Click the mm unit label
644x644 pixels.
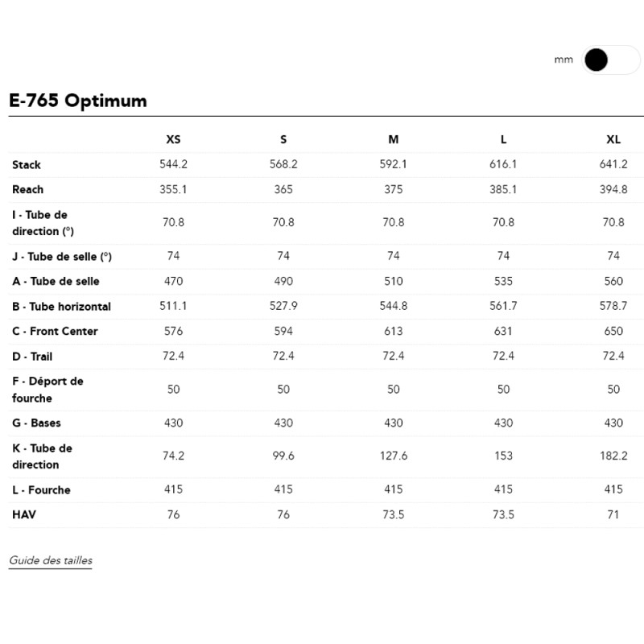coord(563,60)
